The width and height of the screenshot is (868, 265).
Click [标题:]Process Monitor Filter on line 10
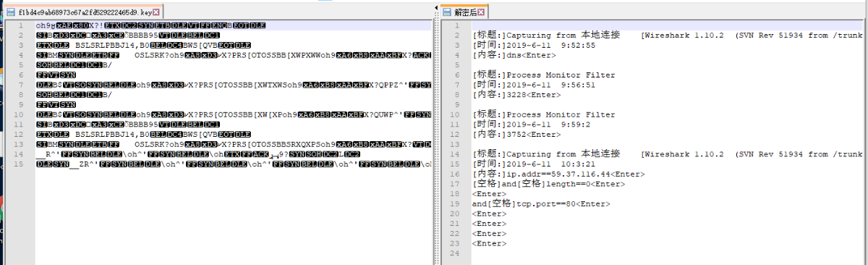click(x=543, y=114)
